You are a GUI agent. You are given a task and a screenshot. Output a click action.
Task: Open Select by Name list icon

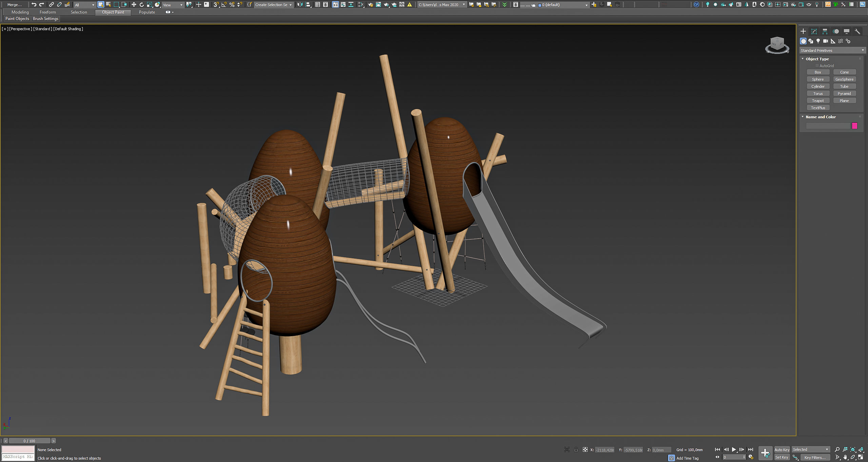point(108,4)
